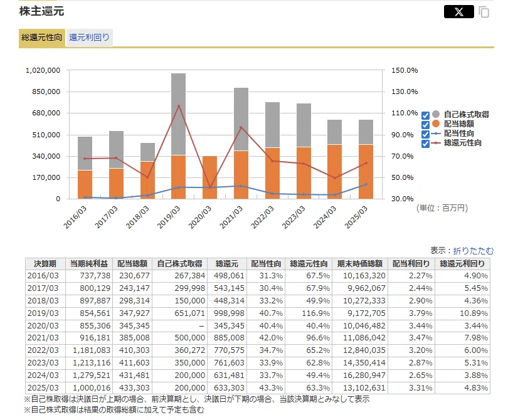This screenshot has height=420, width=513.
Task: Click payout ratio 43.3% in 2025/03 row
Action: click(271, 388)
